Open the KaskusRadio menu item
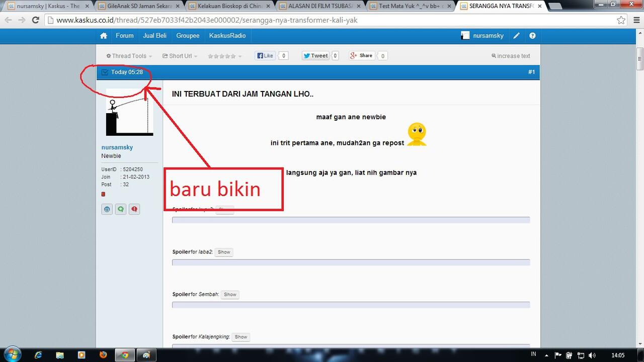Image resolution: width=644 pixels, height=362 pixels. [227, 36]
